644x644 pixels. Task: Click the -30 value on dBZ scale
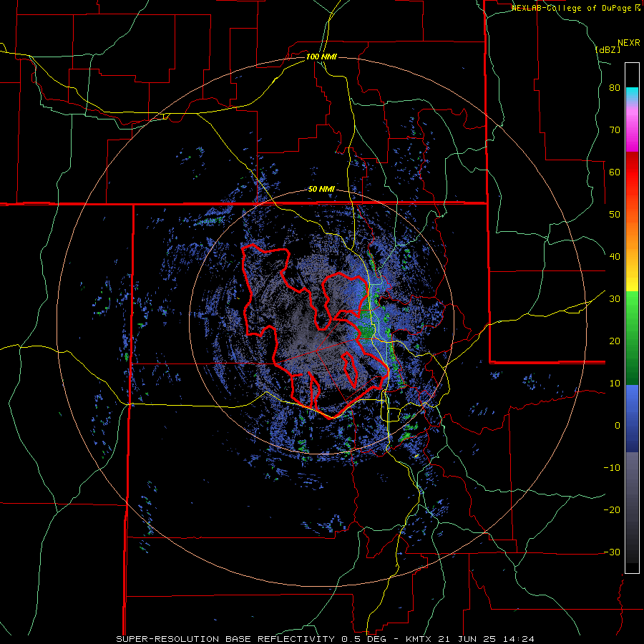(612, 552)
